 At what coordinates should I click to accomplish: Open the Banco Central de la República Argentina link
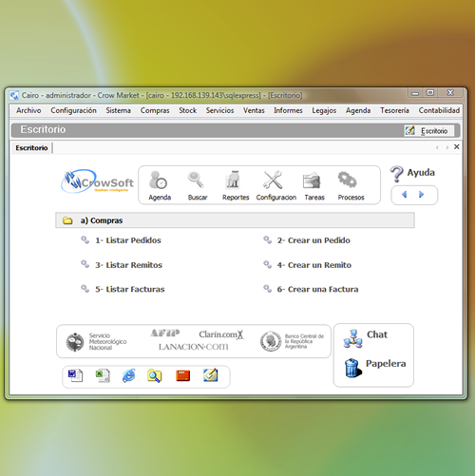pos(292,341)
